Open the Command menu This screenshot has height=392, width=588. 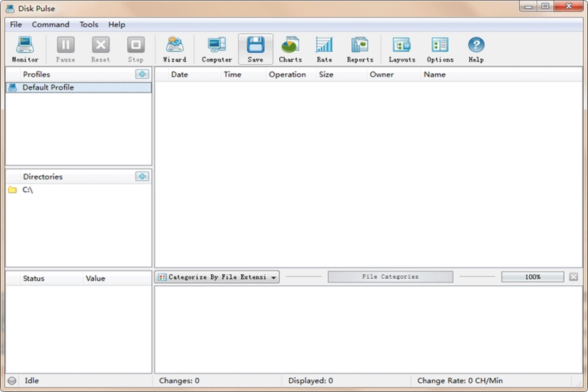[51, 24]
